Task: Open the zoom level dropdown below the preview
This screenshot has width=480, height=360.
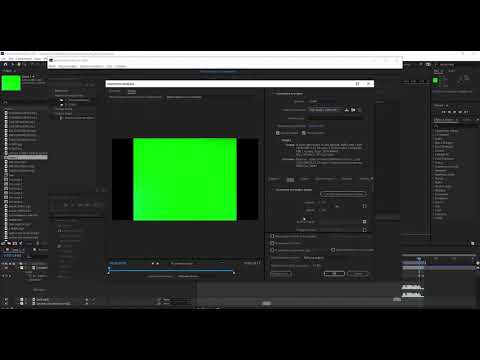Action: coord(182,263)
